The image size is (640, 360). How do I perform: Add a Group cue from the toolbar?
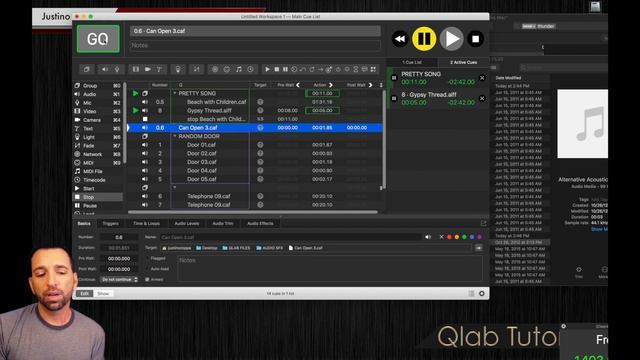(87, 69)
